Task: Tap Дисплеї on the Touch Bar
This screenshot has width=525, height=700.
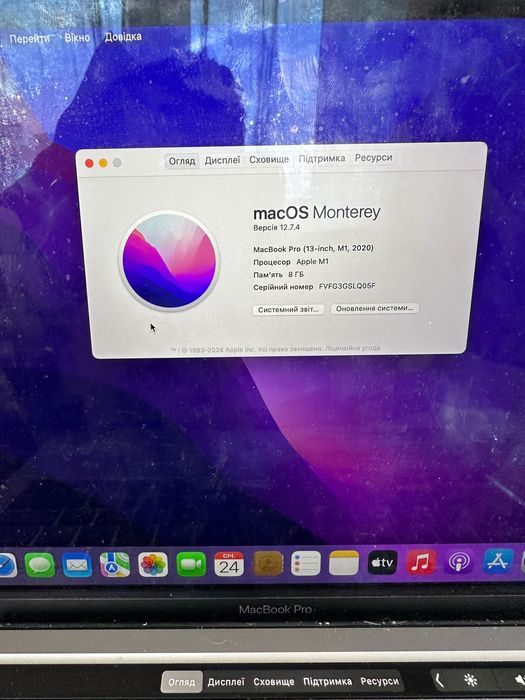Action: coord(226,682)
